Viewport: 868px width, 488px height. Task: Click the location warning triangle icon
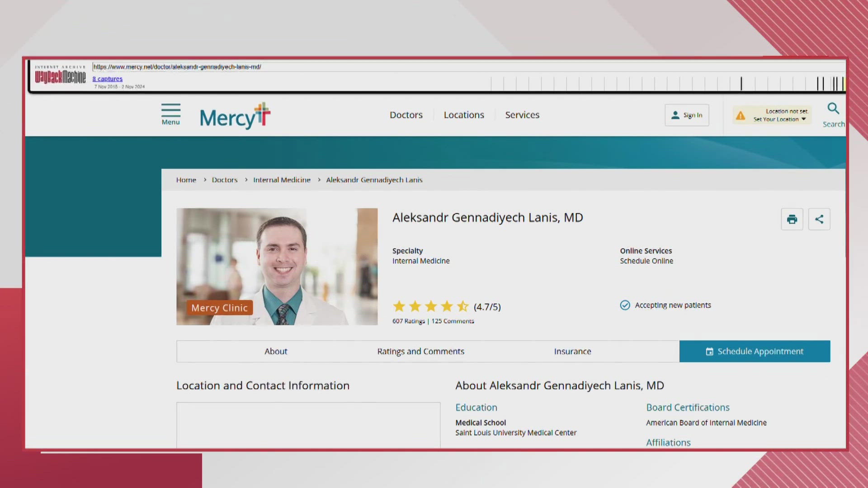coord(741,116)
